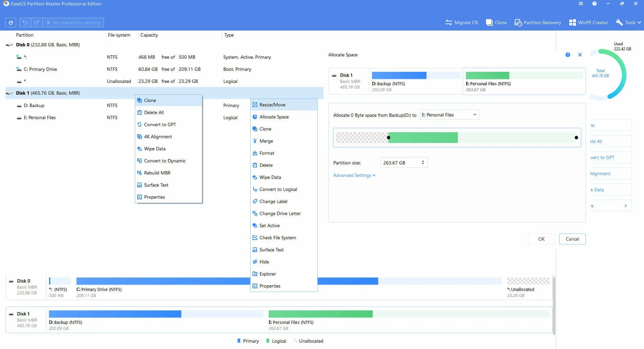The height and width of the screenshot is (349, 644).
Task: Click OK in Allocate Space dialog
Action: pos(541,239)
